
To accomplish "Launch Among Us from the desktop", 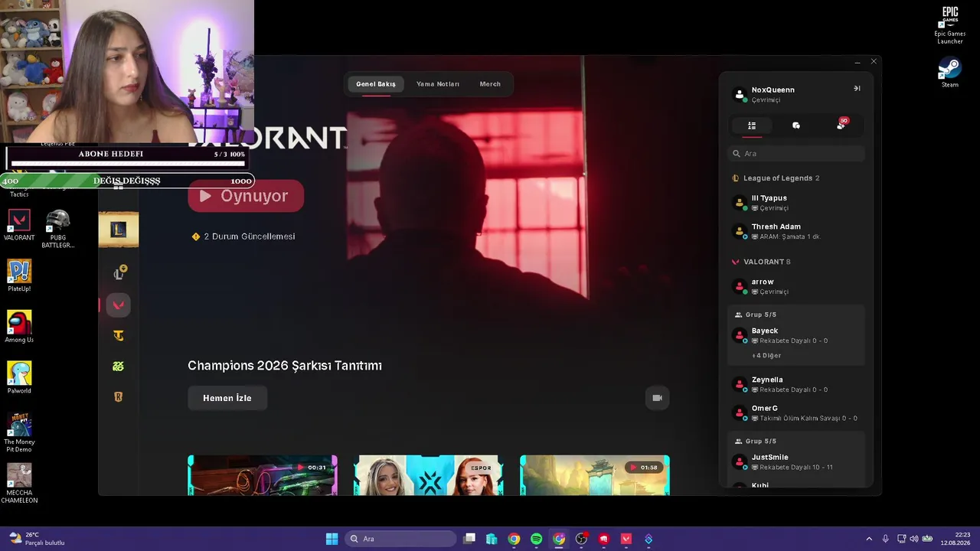I will click(19, 327).
